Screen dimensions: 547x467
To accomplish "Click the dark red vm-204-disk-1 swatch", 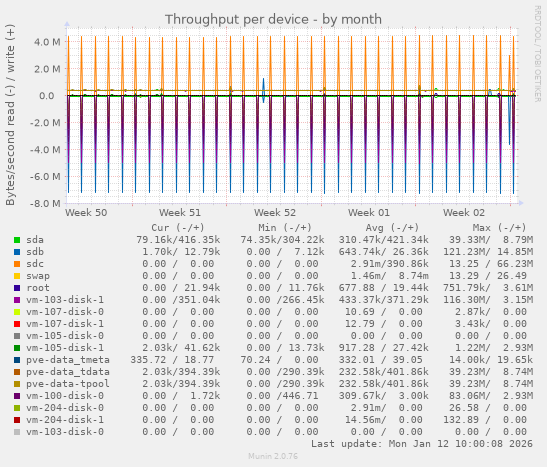I will coord(17,420).
